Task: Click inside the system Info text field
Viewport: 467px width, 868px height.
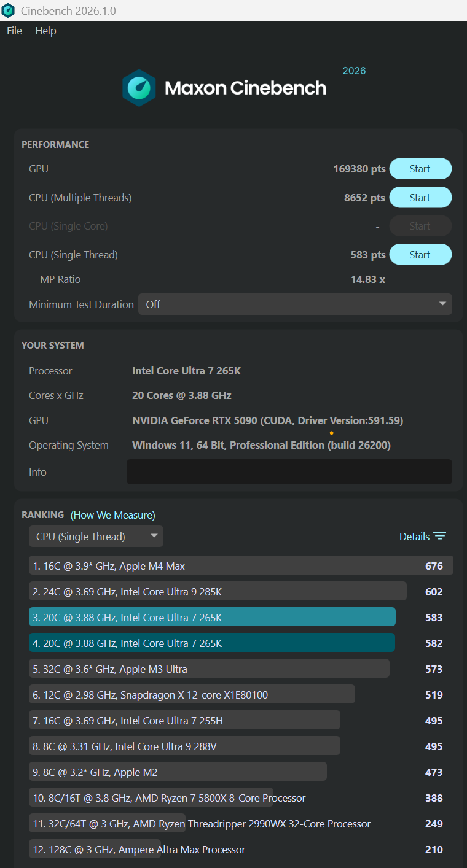Action: pos(289,471)
